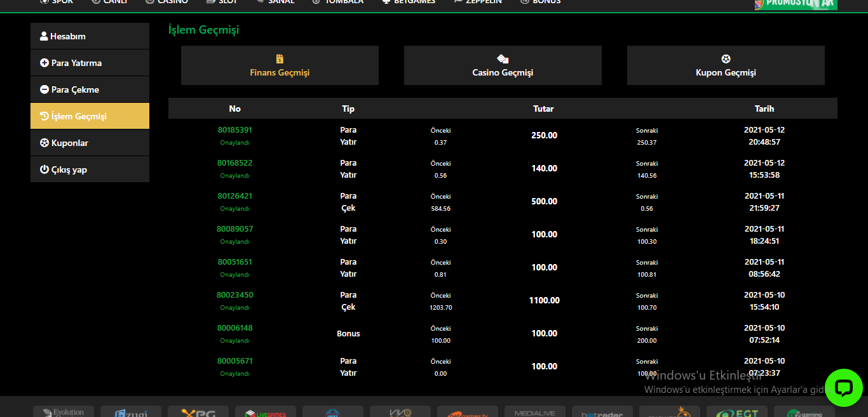The image size is (868, 417).
Task: Open bonus transaction 80006148
Action: pos(234,328)
